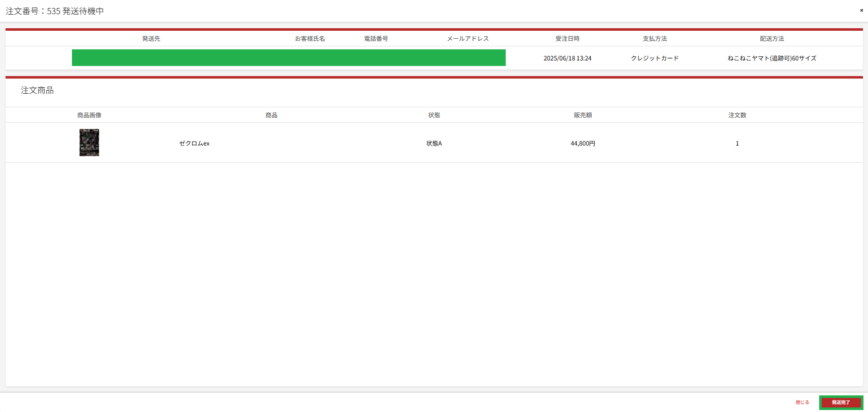
Task: Click the 電話番号 column header
Action: (x=376, y=39)
